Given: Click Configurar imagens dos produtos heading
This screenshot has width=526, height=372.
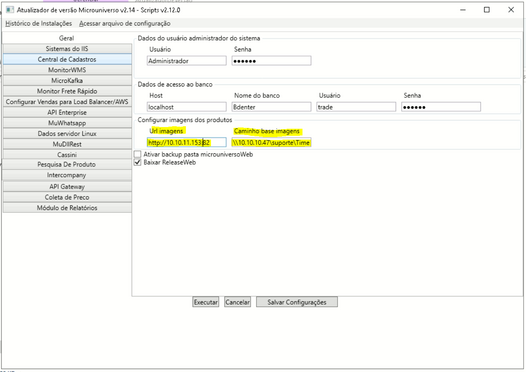Looking at the screenshot, I should point(185,120).
